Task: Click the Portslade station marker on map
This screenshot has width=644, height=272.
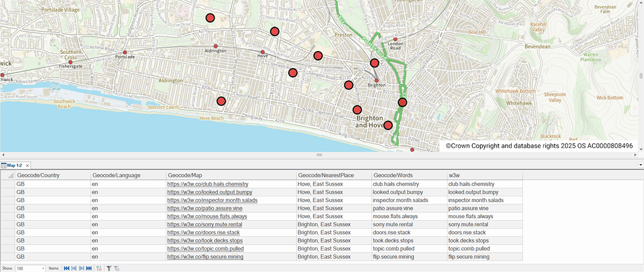Action: [125, 52]
